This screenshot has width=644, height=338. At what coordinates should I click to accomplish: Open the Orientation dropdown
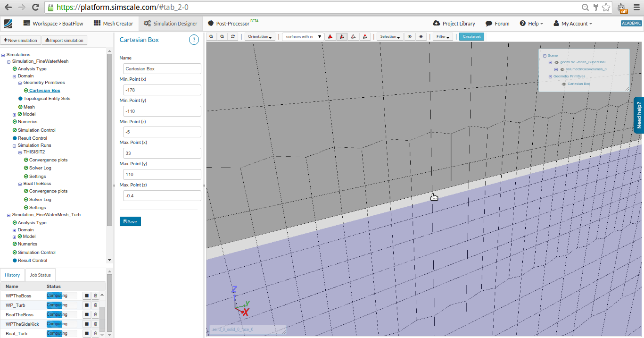[x=260, y=37]
